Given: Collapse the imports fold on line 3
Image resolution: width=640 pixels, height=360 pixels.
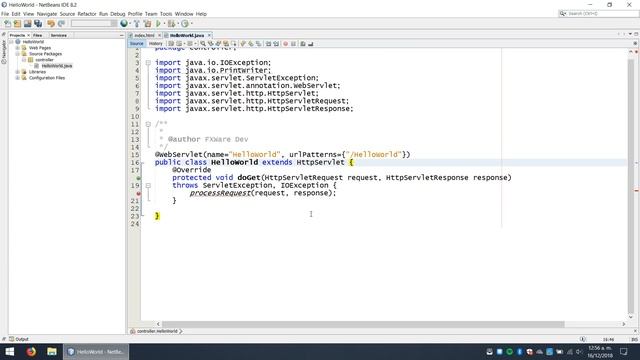Looking at the screenshot, I should (148, 63).
